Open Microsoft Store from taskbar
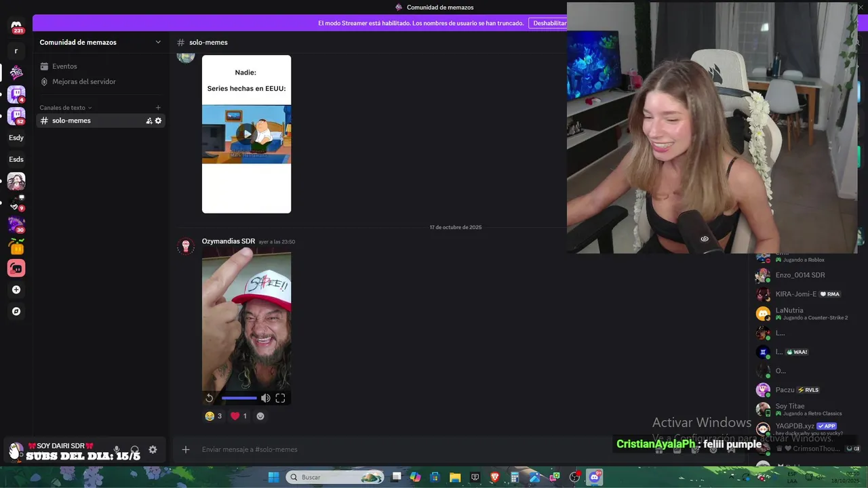868x488 pixels. click(x=435, y=477)
